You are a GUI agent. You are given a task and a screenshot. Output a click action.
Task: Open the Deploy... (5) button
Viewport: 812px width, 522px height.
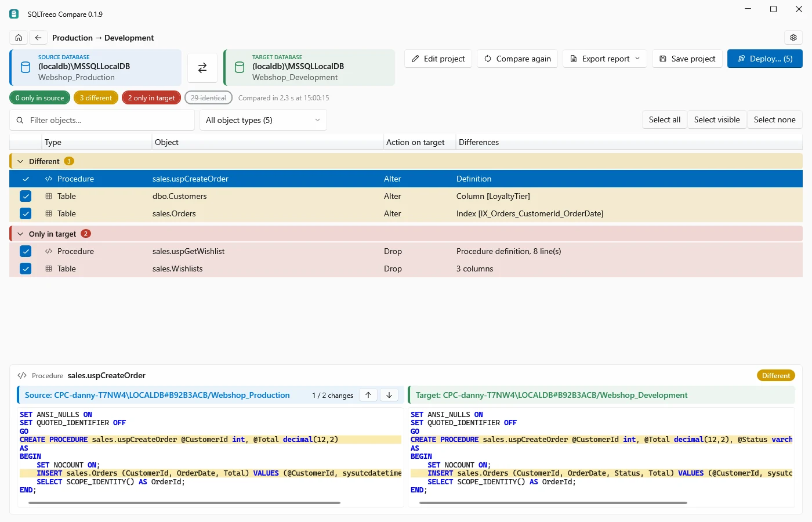[x=764, y=59]
